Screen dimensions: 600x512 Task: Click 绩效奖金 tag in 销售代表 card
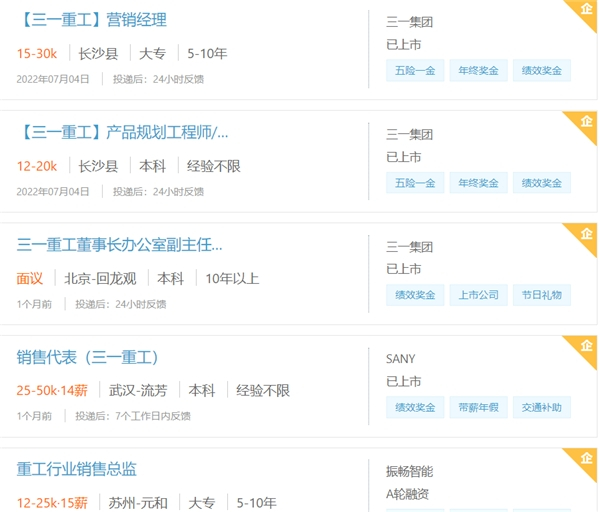pyautogui.click(x=415, y=407)
